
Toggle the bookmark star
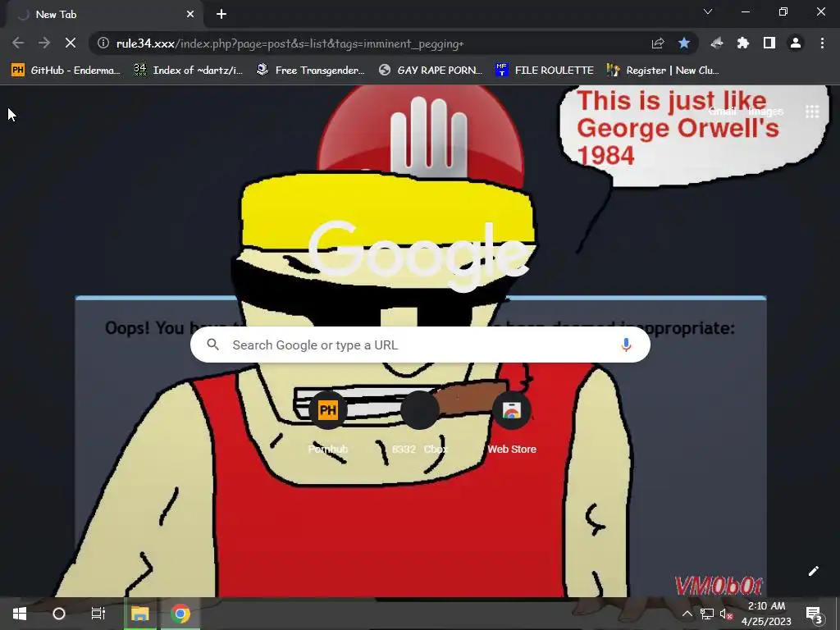pyautogui.click(x=684, y=43)
